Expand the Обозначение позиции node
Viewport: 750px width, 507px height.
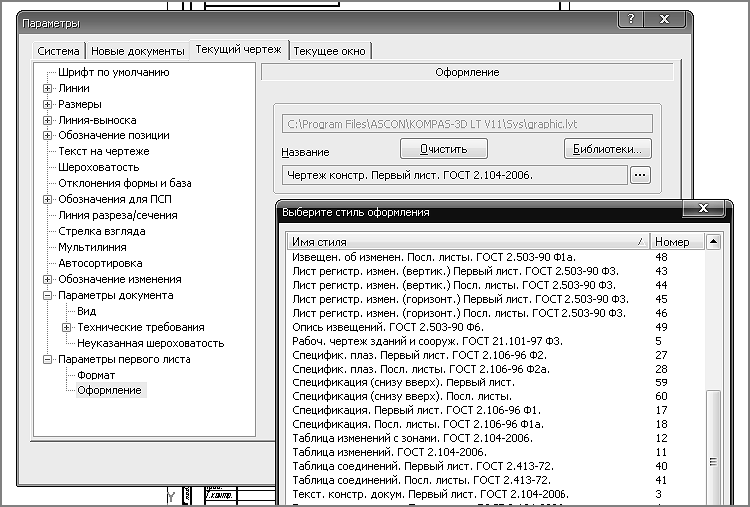[47, 135]
